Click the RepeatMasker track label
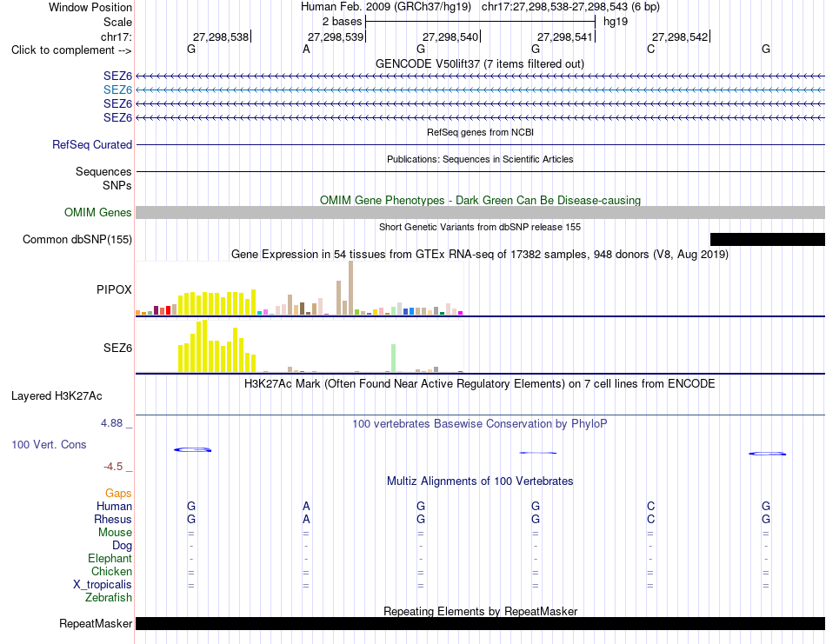Screen dimensions: 826x644 click(x=96, y=623)
